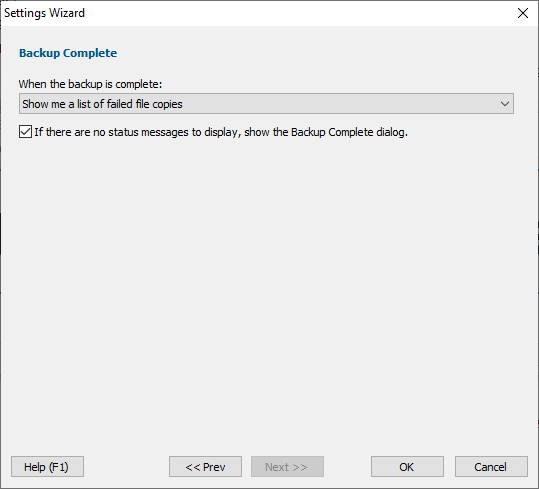Uncheck the Backup Complete dialog checkbox

click(x=25, y=132)
